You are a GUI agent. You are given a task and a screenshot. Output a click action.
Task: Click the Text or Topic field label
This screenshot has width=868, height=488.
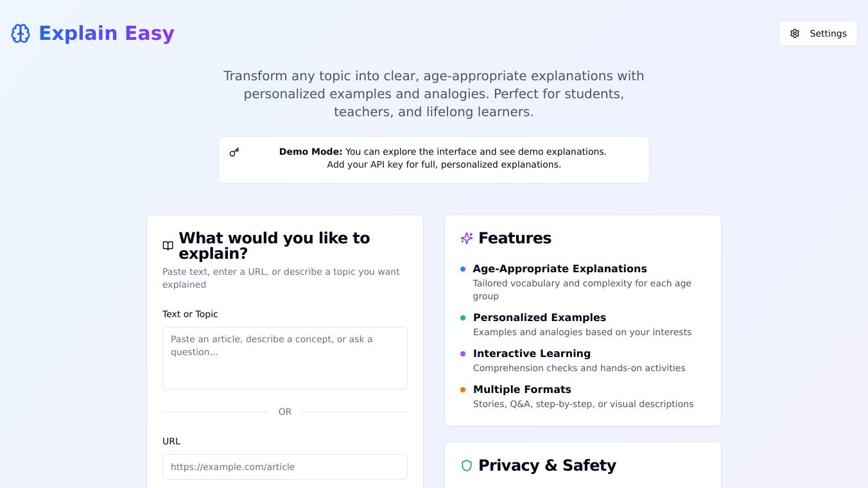click(190, 314)
